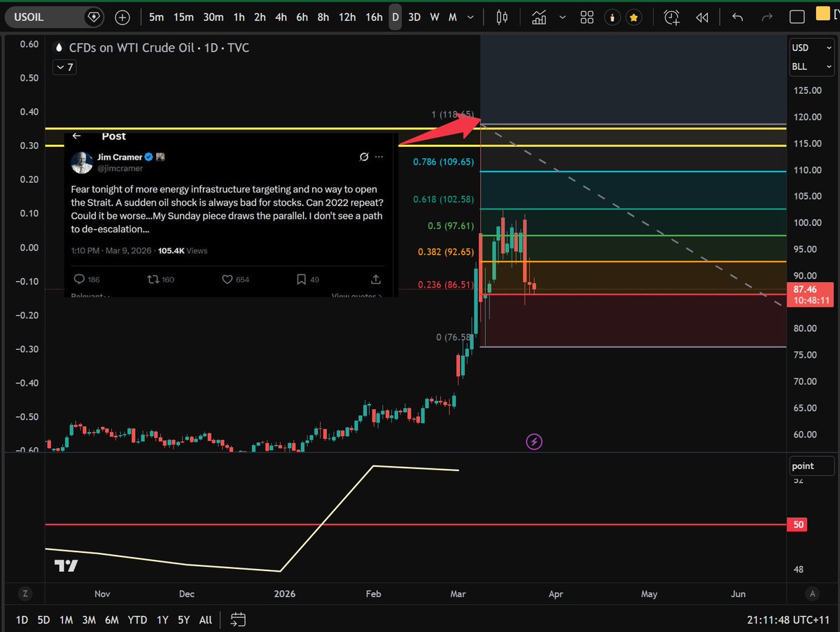Select the 0.786 (109.65) Fibonacci label
Viewport: 840px width, 632px height.
[444, 162]
